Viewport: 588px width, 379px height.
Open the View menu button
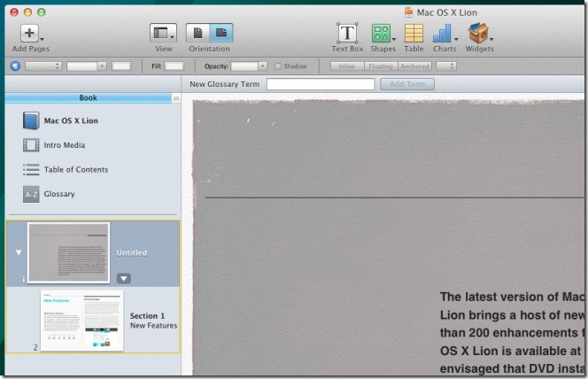pyautogui.click(x=163, y=33)
